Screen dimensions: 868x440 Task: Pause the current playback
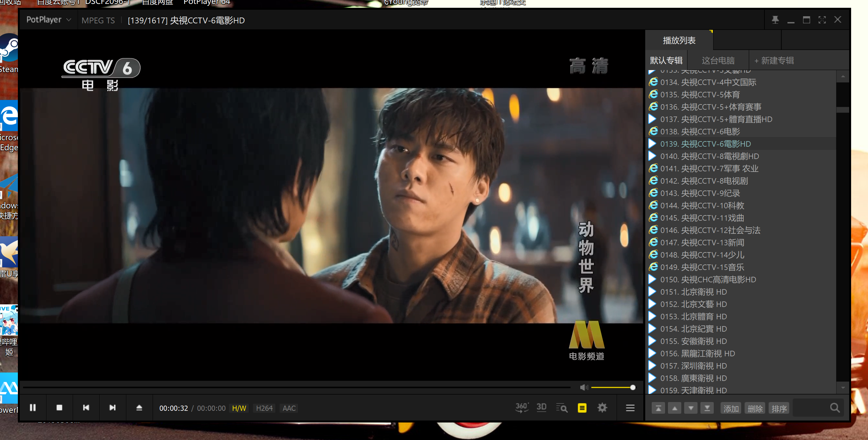(x=33, y=408)
